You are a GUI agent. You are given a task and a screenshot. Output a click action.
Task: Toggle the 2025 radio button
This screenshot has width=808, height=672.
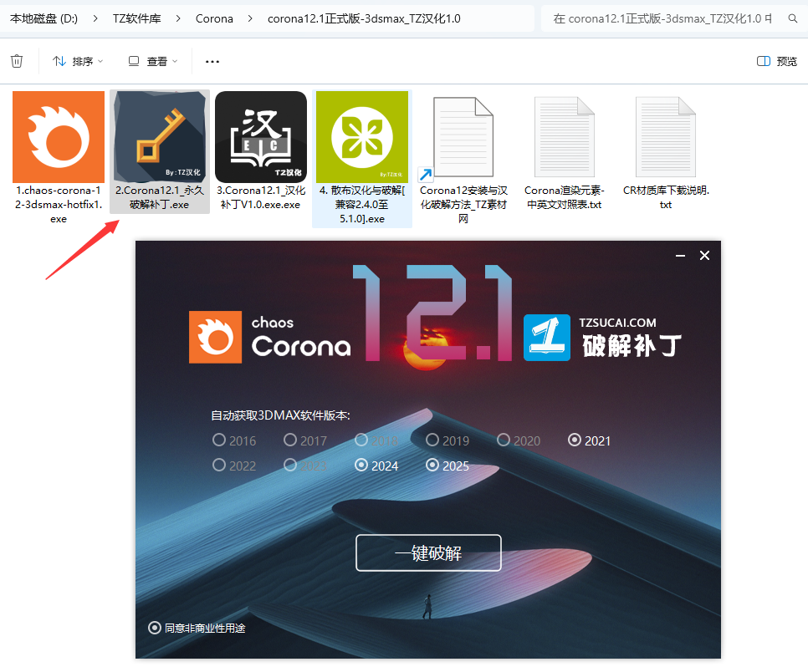432,465
